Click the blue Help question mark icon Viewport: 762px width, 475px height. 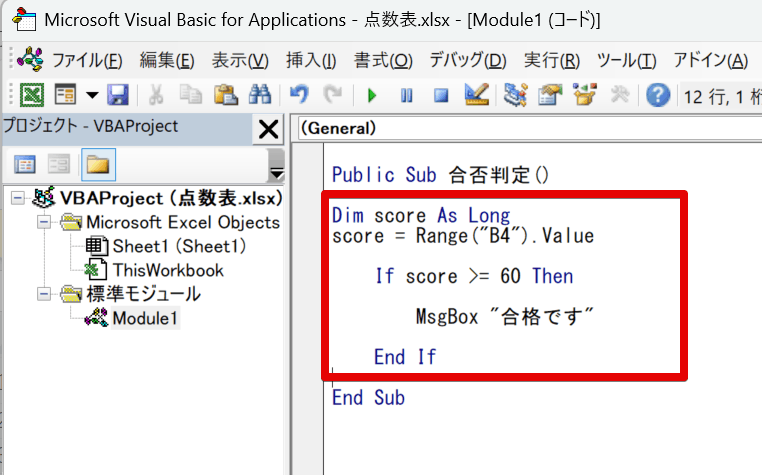tap(657, 95)
